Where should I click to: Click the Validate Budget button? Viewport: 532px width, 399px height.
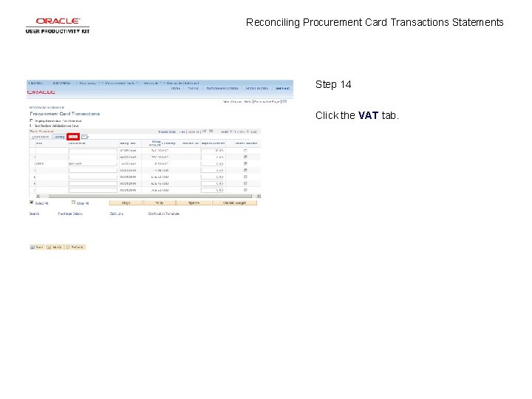[234, 203]
